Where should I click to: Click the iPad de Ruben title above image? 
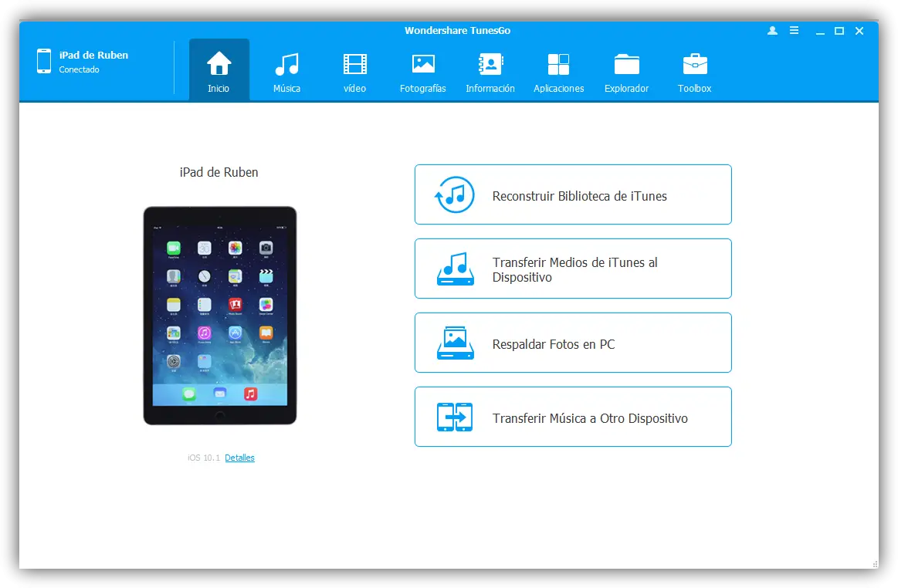(219, 172)
